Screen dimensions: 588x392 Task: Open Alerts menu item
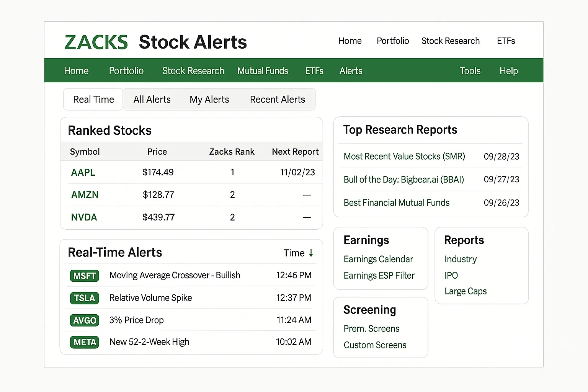pos(351,71)
